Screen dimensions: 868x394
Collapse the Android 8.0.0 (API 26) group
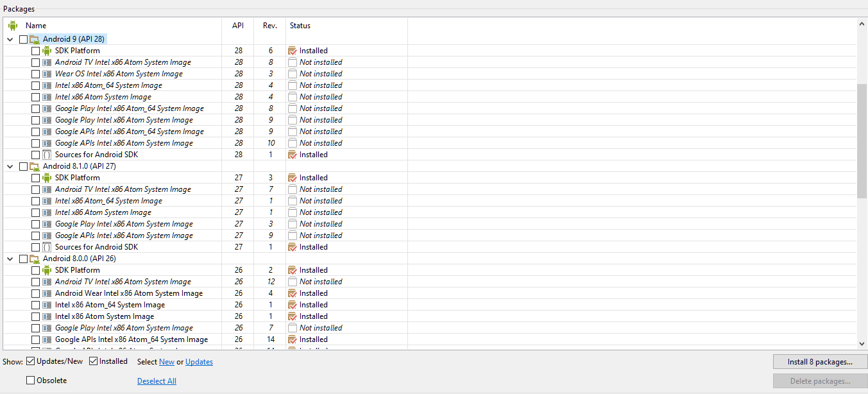(x=10, y=259)
